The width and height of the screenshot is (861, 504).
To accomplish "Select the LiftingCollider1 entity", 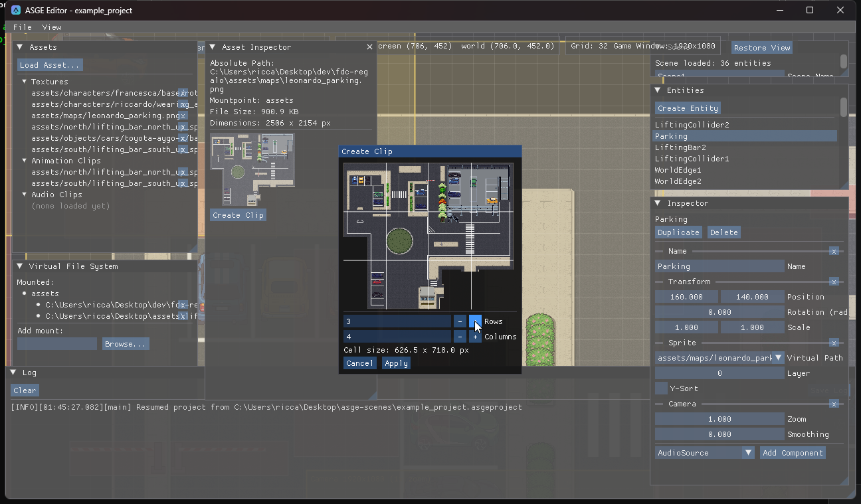I will click(x=745, y=159).
